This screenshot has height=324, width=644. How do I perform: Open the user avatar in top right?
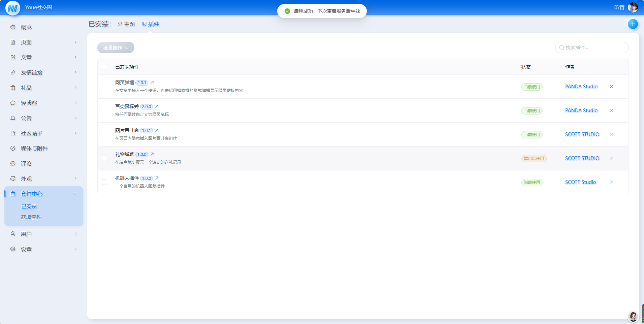(633, 7)
